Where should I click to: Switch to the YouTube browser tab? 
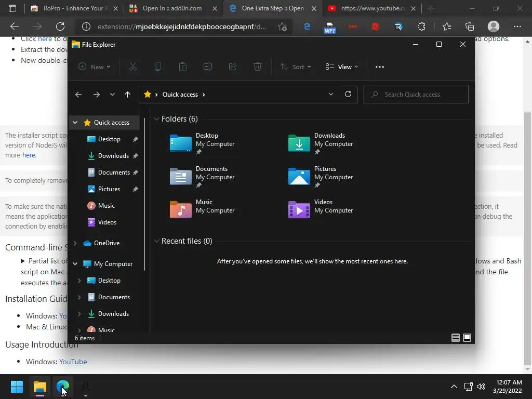[x=371, y=8]
